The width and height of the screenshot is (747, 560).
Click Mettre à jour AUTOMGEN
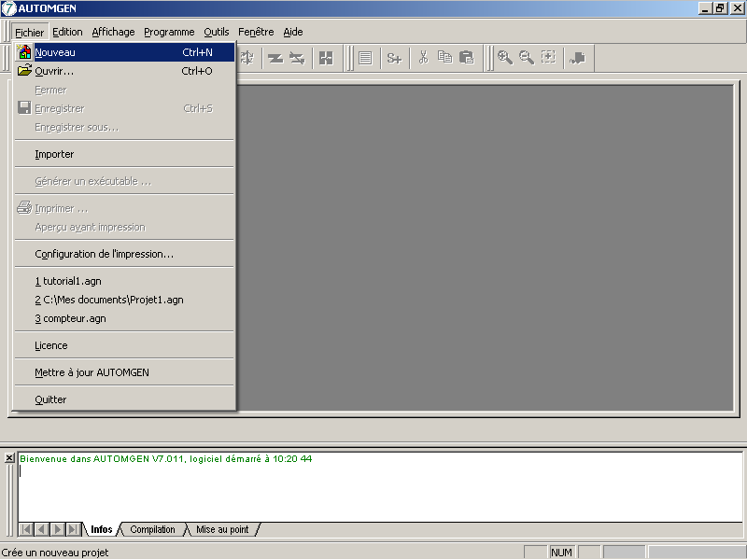pyautogui.click(x=92, y=372)
